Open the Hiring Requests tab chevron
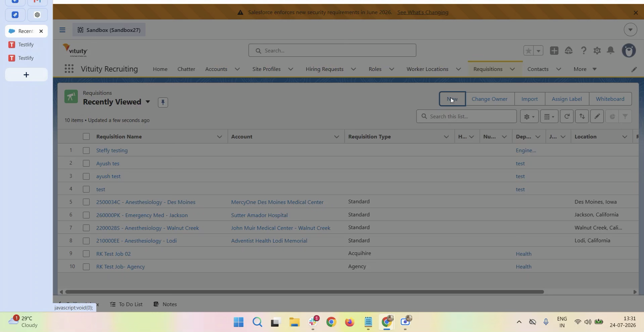644x332 pixels. (x=354, y=69)
